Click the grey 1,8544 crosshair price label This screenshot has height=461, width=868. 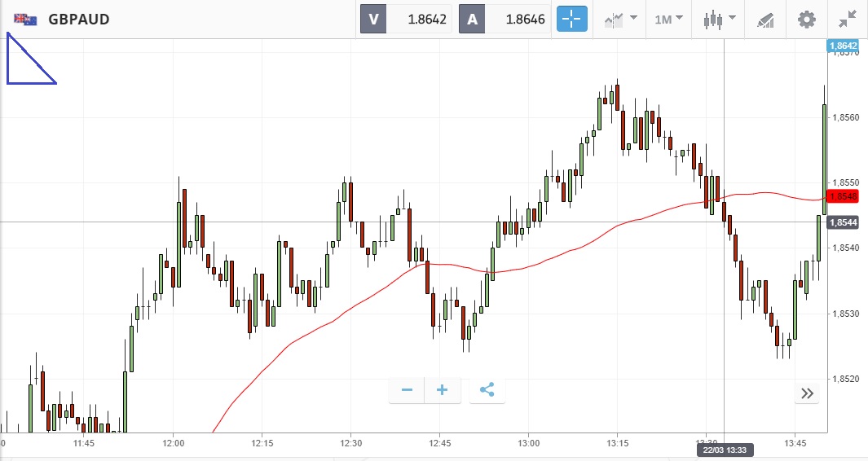[843, 222]
